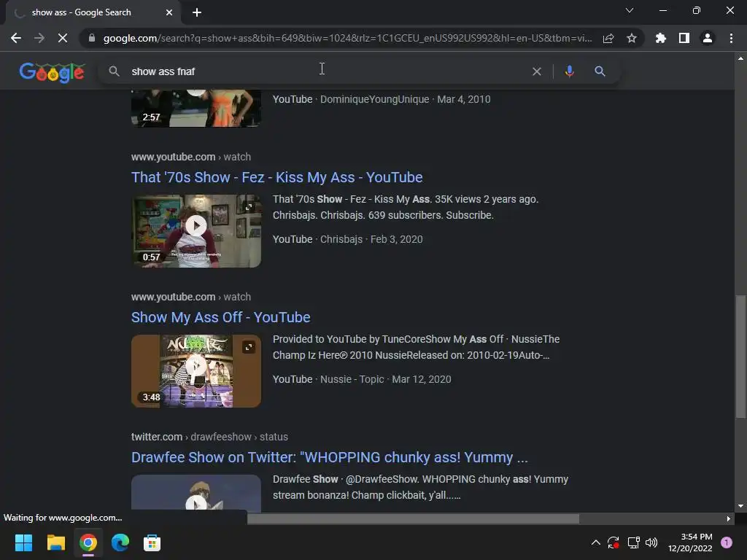Show hidden system tray icons
This screenshot has width=747, height=560.
[x=595, y=542]
